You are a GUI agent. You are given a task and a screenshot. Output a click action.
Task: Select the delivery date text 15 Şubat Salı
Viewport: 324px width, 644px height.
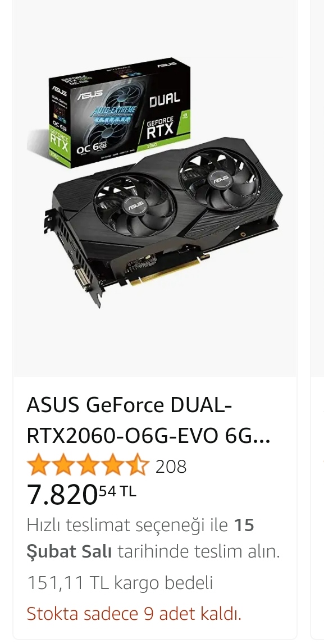click(141, 538)
